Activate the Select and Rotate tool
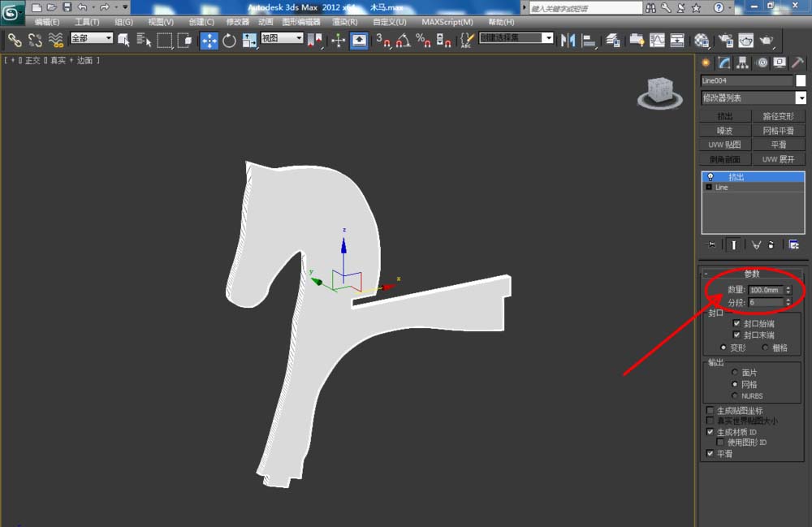The height and width of the screenshot is (527, 812). 229,40
